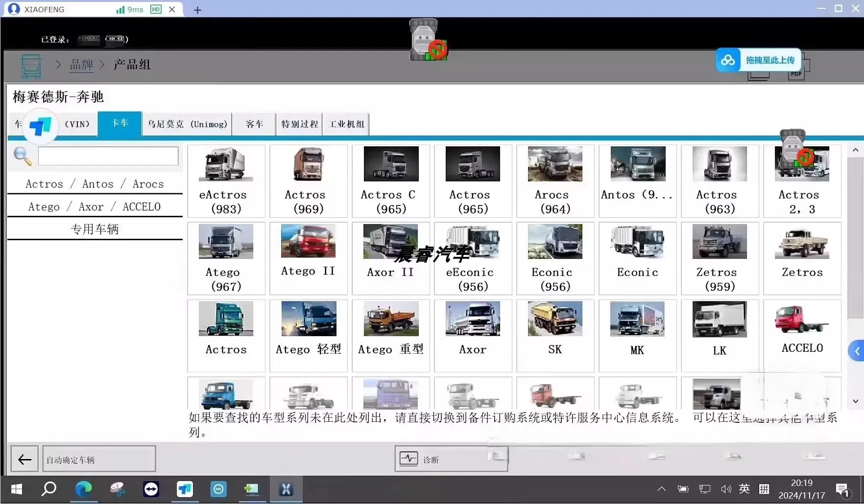Screen dimensions: 864x504
Task: Choose Atego 重型 tile
Action: click(x=391, y=336)
